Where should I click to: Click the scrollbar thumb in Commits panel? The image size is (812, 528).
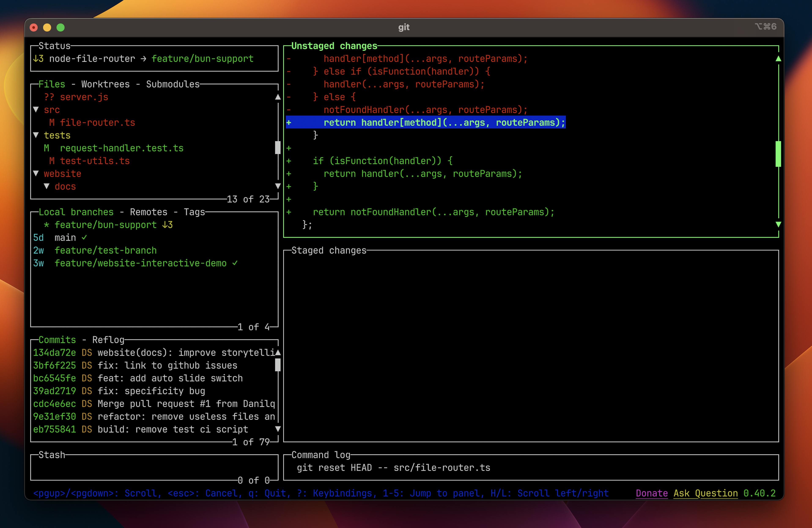pos(278,365)
